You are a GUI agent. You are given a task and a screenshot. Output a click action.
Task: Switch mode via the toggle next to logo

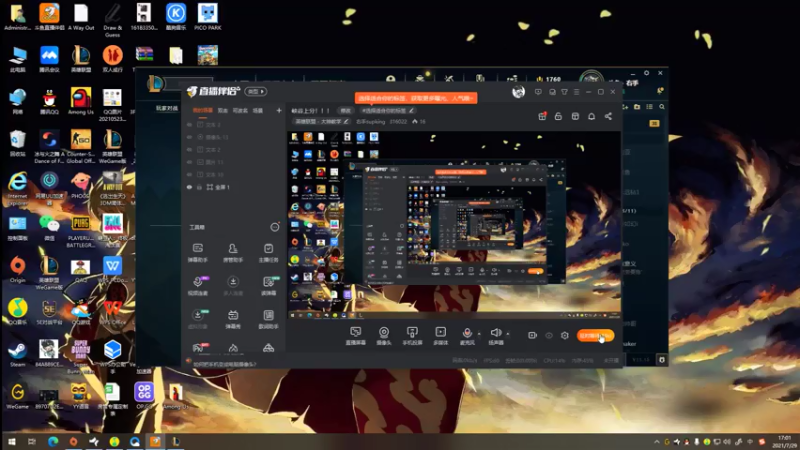(256, 91)
